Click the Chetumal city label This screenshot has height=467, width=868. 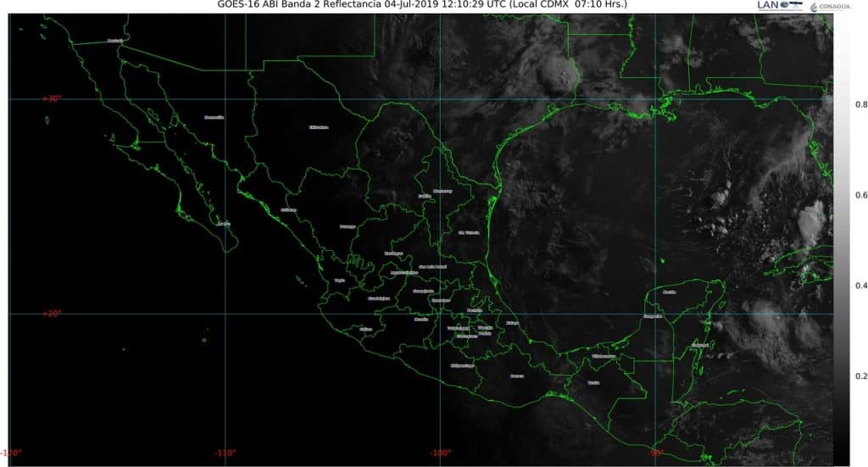point(700,345)
